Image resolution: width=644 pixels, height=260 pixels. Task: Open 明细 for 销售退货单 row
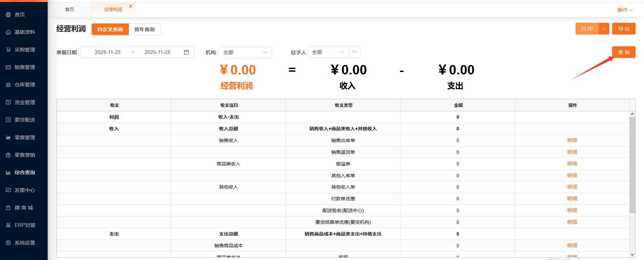[572, 152]
